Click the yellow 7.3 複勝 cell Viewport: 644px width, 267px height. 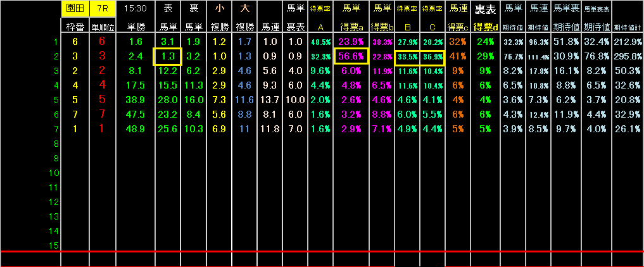point(218,100)
